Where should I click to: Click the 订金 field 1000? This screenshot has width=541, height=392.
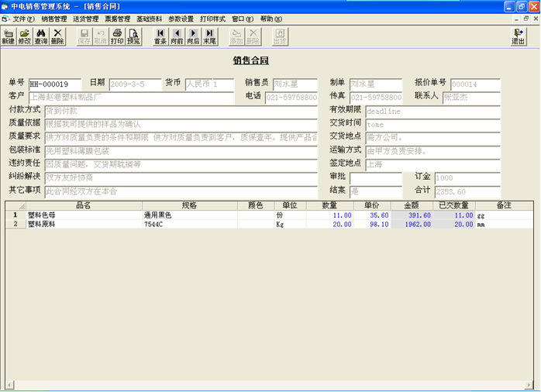467,178
